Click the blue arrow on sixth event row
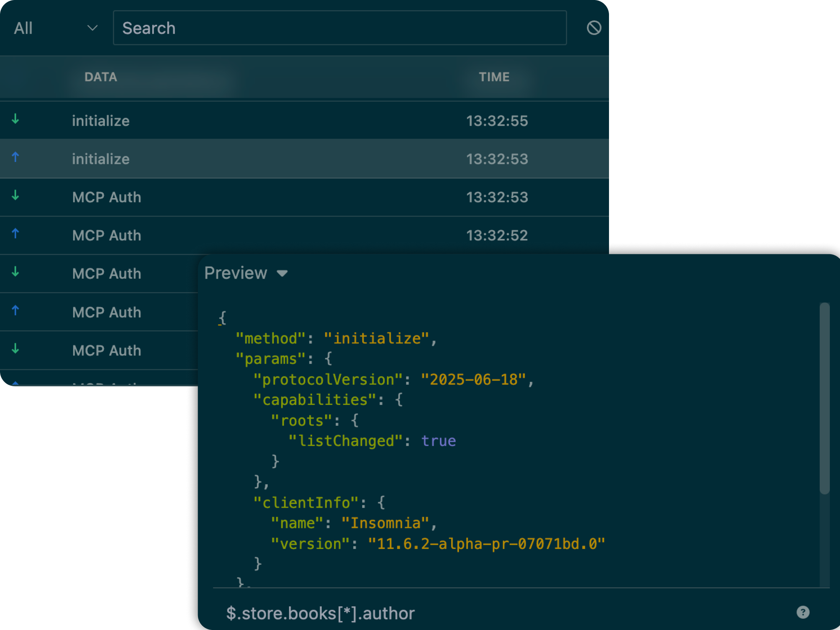Image resolution: width=840 pixels, height=630 pixels. [x=16, y=310]
